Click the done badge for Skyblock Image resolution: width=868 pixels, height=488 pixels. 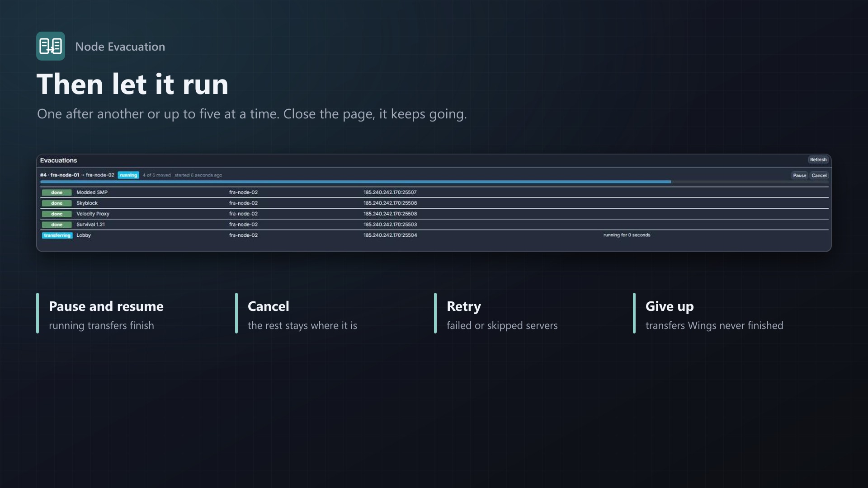tap(57, 203)
